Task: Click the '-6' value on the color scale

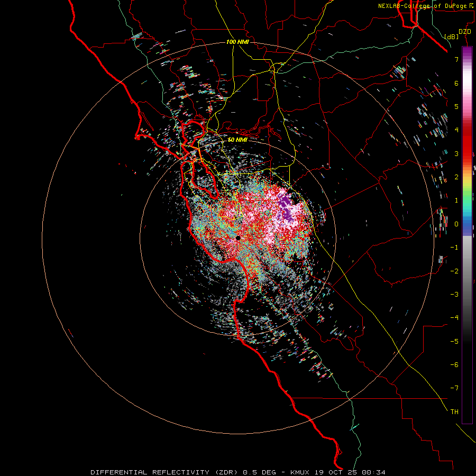Action: tap(454, 365)
